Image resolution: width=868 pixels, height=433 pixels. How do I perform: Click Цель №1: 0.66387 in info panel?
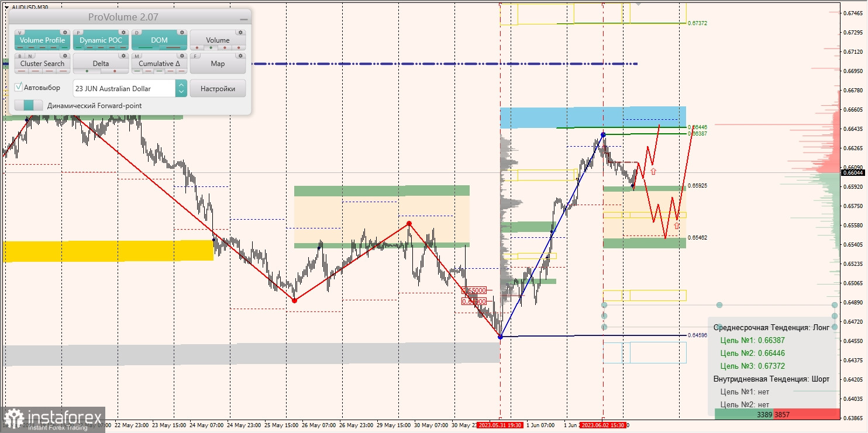point(752,340)
